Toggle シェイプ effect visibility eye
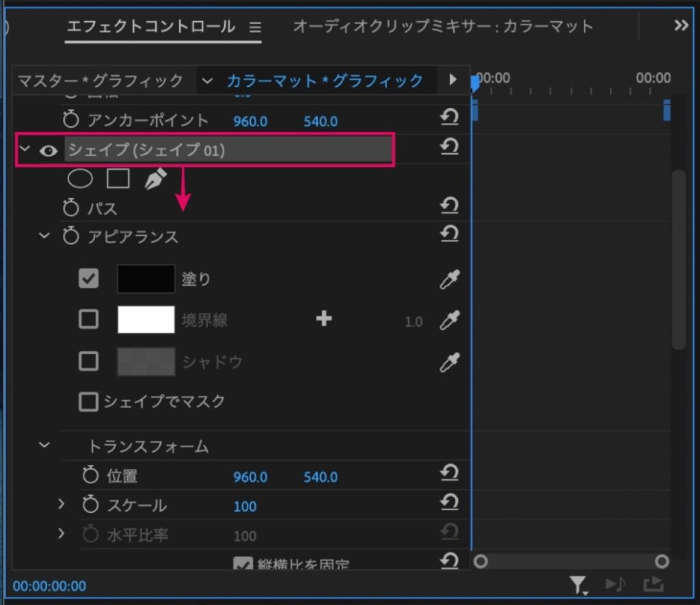 [49, 151]
